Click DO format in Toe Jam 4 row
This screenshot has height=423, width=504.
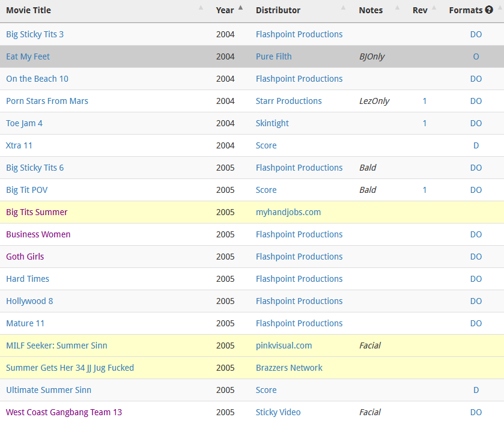coord(476,123)
